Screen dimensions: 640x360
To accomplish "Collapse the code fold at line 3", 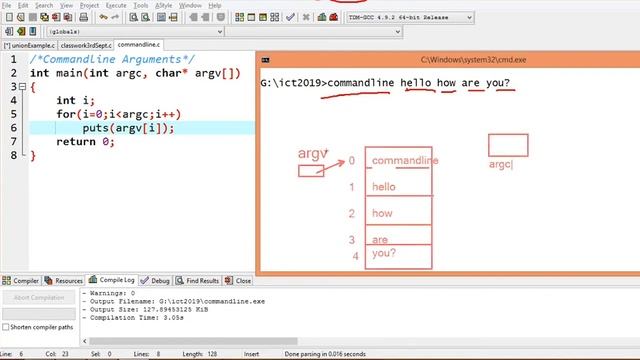I will [x=22, y=87].
